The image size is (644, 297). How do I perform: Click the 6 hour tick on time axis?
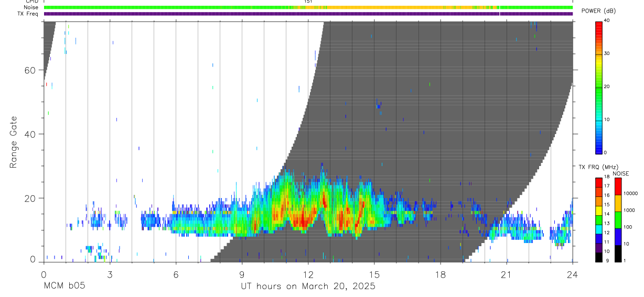point(176,274)
